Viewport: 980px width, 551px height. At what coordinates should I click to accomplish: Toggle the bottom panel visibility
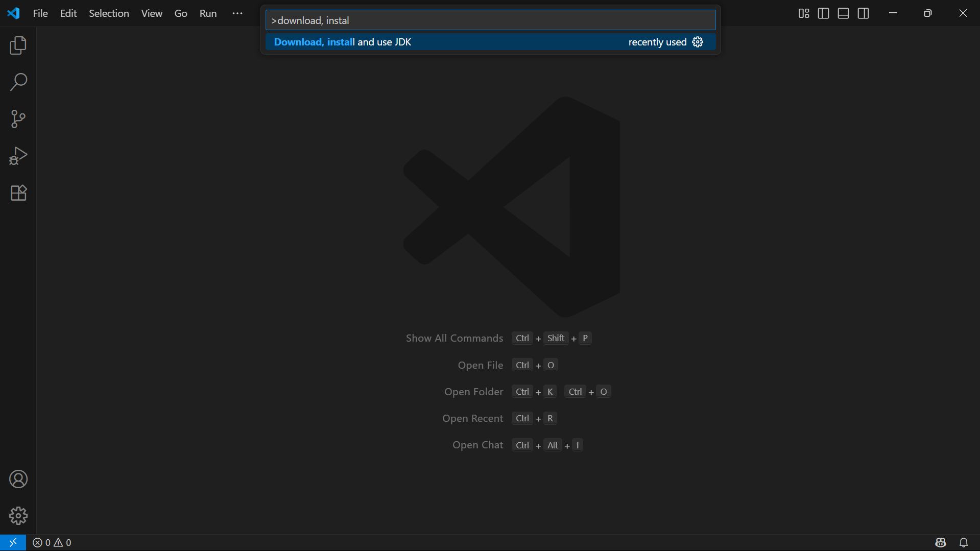tap(843, 14)
